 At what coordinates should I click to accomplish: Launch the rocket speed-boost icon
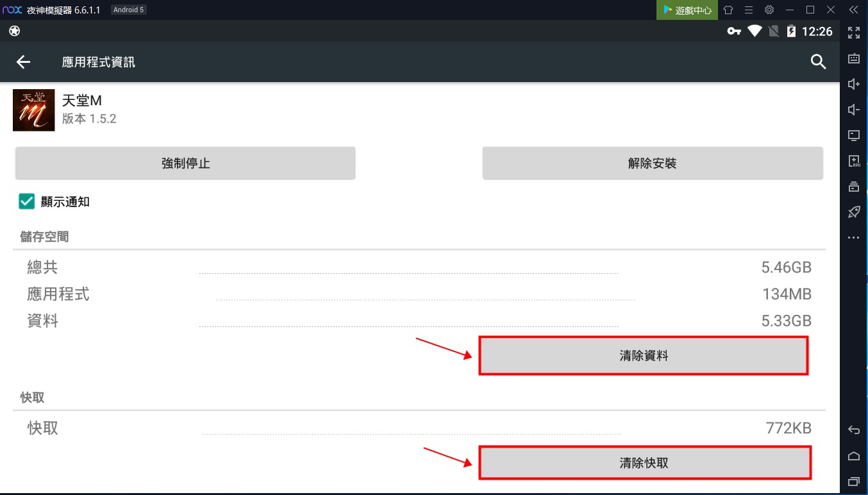(x=853, y=212)
